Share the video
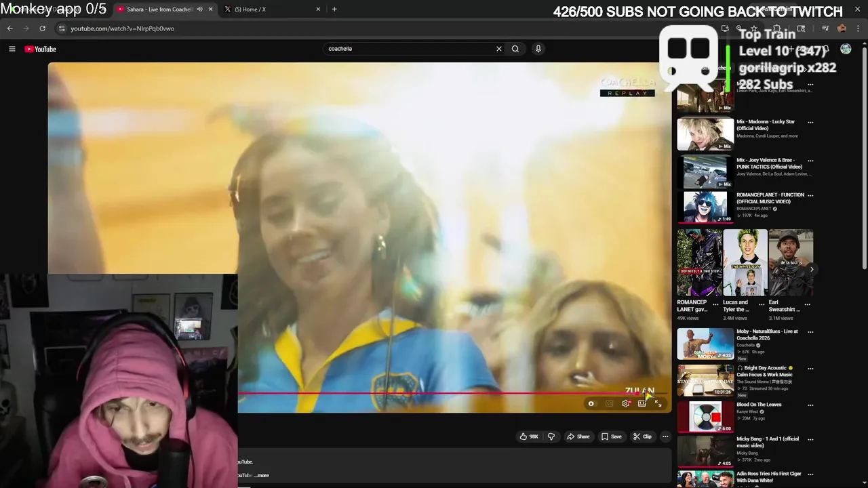Viewport: 868px width, 488px height. (578, 436)
